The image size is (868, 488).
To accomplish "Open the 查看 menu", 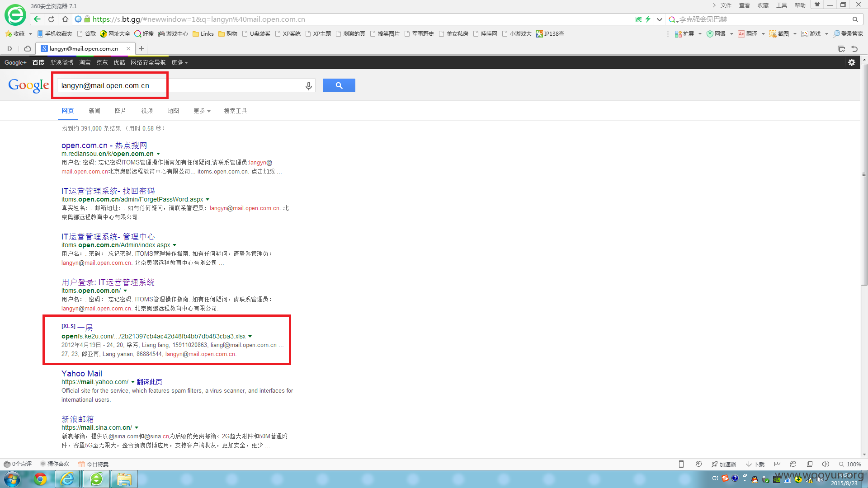I will click(x=745, y=5).
